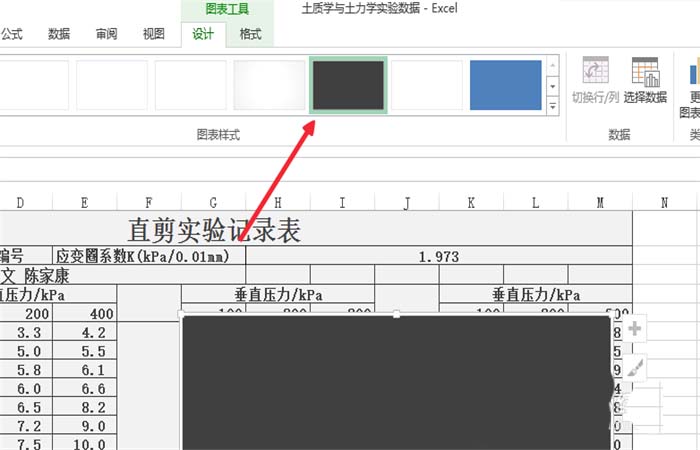Open the 公式 (Formulas) ribbon tab
The width and height of the screenshot is (700, 450).
click(13, 34)
